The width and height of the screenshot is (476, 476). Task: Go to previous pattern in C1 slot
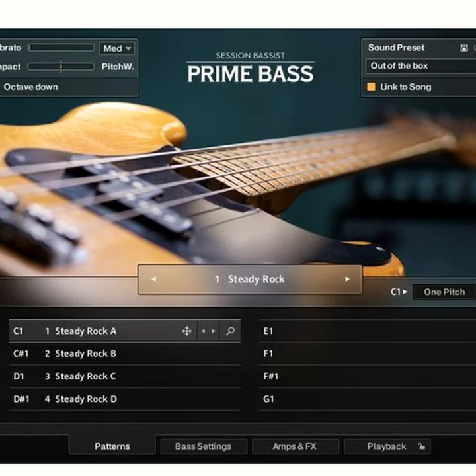(203, 331)
